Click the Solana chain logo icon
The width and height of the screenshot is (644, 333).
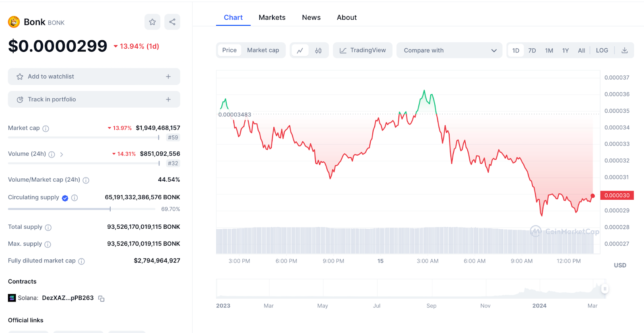pyautogui.click(x=12, y=298)
